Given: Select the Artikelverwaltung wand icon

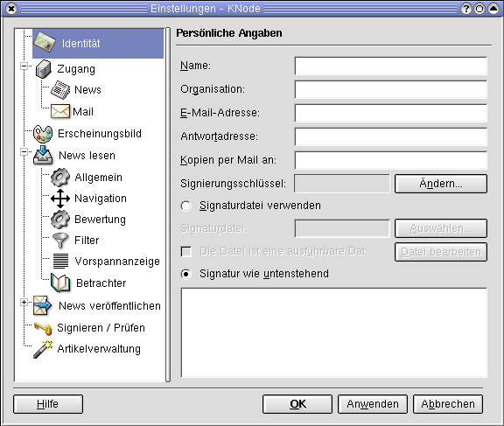Looking at the screenshot, I should [43, 349].
